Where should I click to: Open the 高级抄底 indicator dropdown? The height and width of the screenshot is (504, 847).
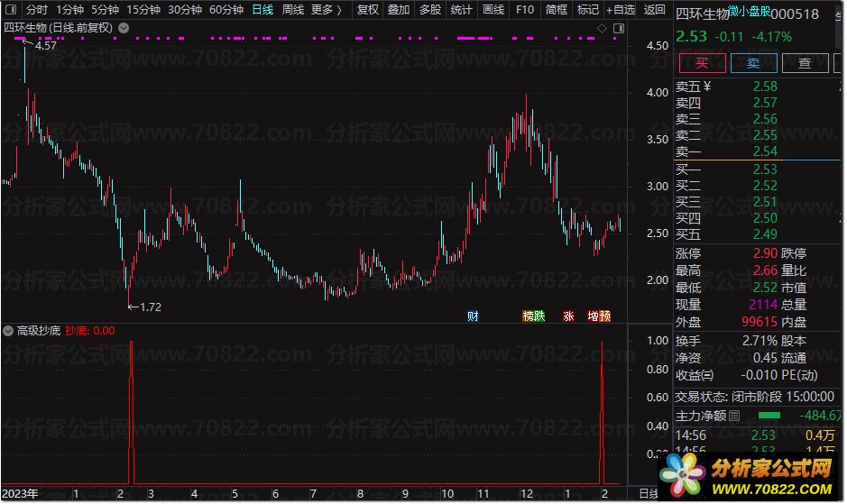[8, 331]
